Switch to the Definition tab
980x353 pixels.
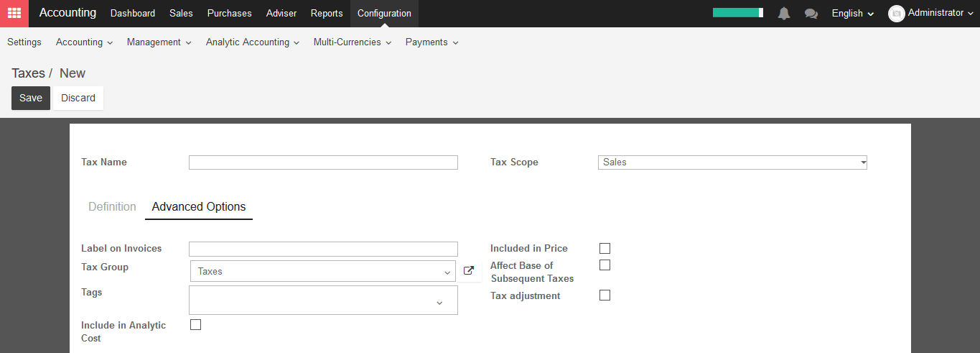coord(112,206)
